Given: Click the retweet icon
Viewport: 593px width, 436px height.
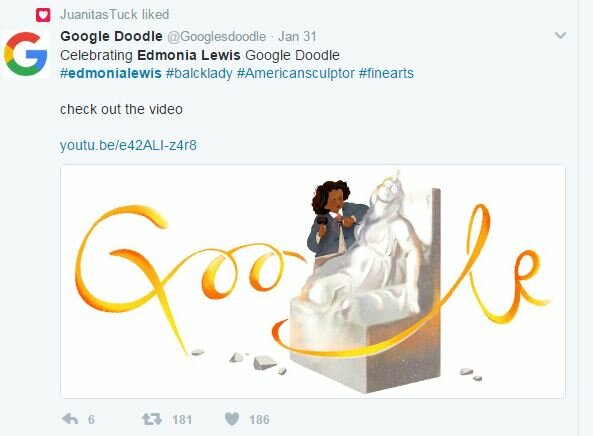Looking at the screenshot, I should 152,419.
